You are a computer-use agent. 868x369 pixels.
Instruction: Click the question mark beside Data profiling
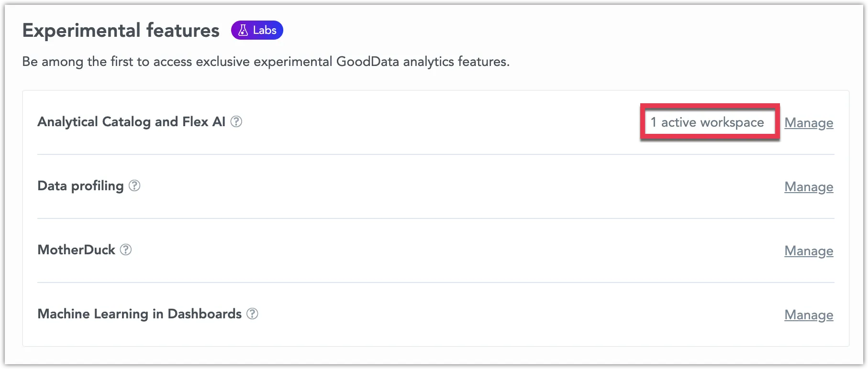coord(134,186)
